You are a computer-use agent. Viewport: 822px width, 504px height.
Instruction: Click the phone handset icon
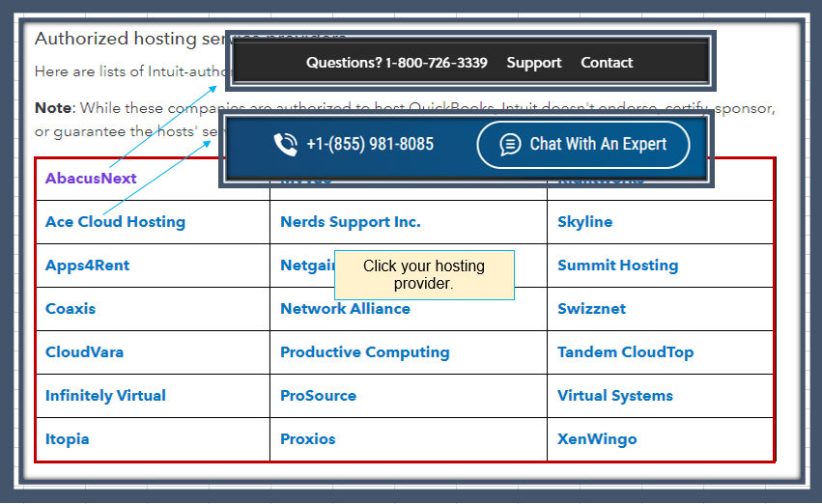pos(286,144)
